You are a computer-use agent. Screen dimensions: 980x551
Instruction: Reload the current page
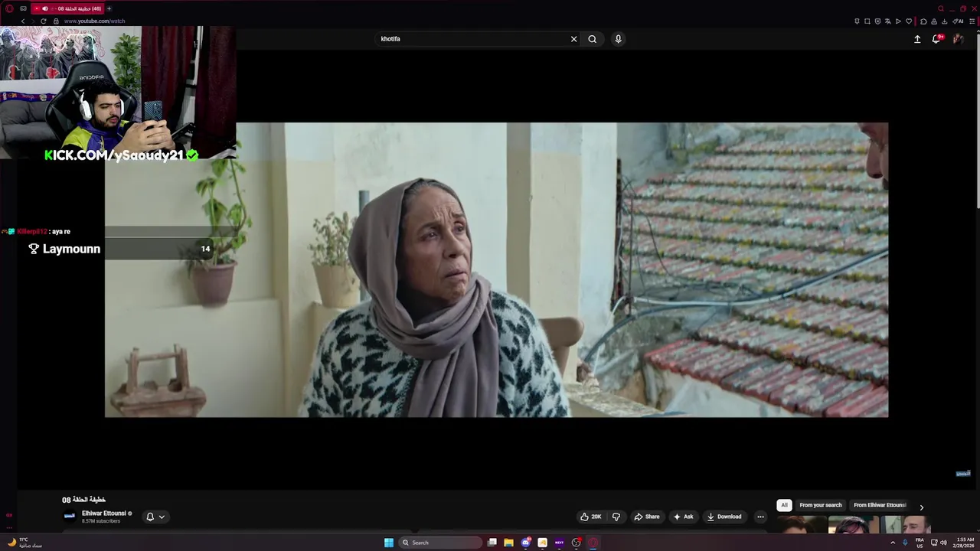point(44,21)
